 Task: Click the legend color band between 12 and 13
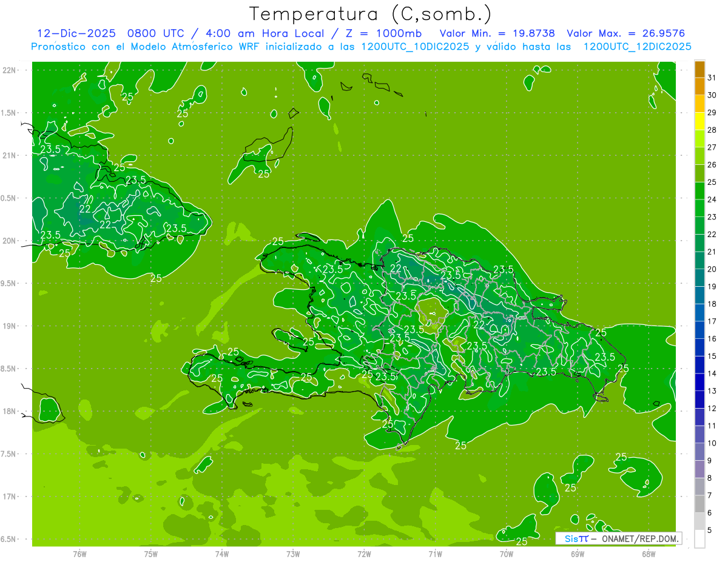pos(699,400)
